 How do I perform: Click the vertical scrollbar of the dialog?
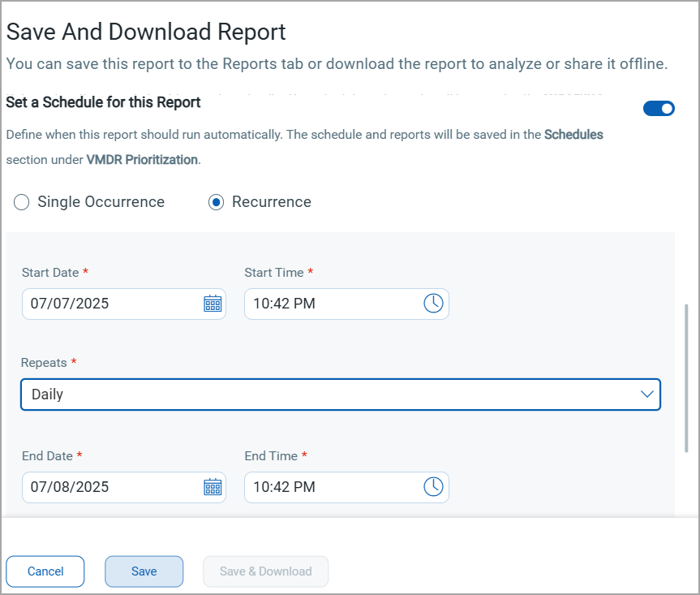(687, 377)
